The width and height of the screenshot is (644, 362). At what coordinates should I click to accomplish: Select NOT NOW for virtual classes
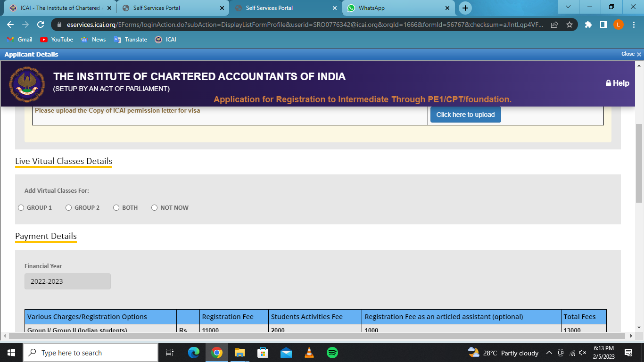click(x=155, y=208)
